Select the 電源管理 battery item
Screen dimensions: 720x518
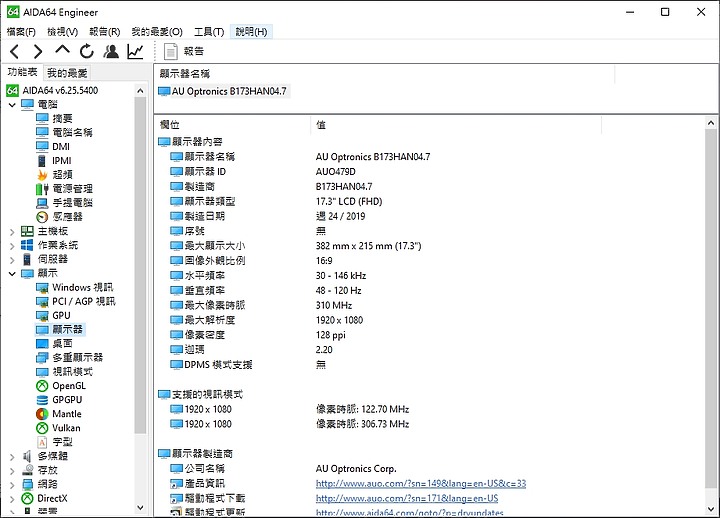[x=64, y=189]
